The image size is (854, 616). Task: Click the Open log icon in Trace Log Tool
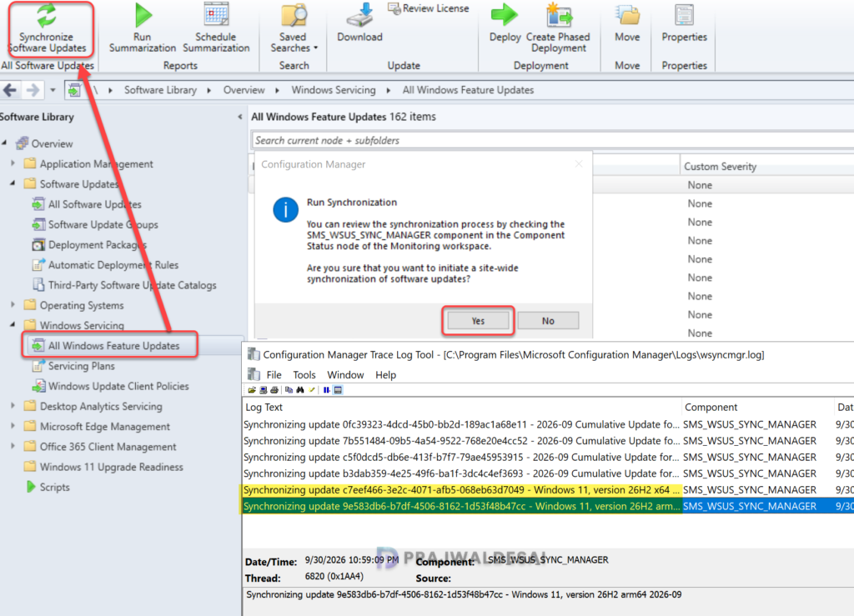(252, 390)
